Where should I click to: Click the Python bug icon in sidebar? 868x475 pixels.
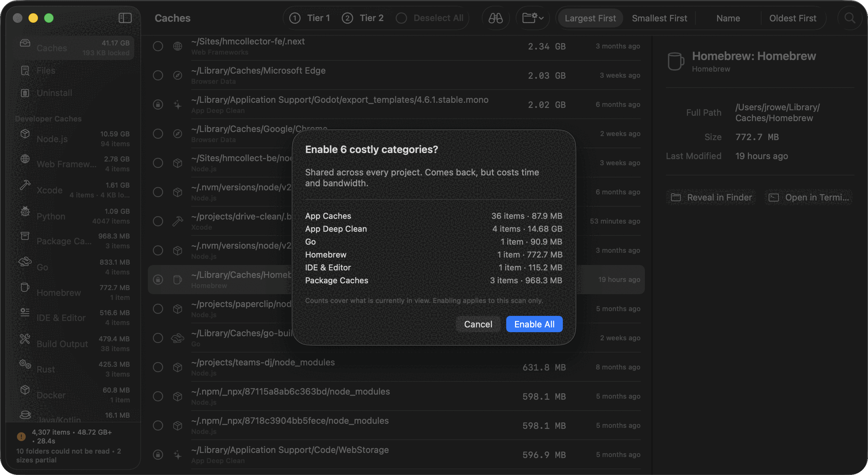point(25,211)
